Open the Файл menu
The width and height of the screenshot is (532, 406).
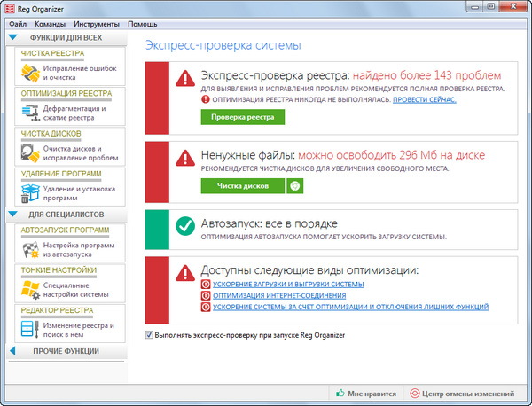[18, 22]
